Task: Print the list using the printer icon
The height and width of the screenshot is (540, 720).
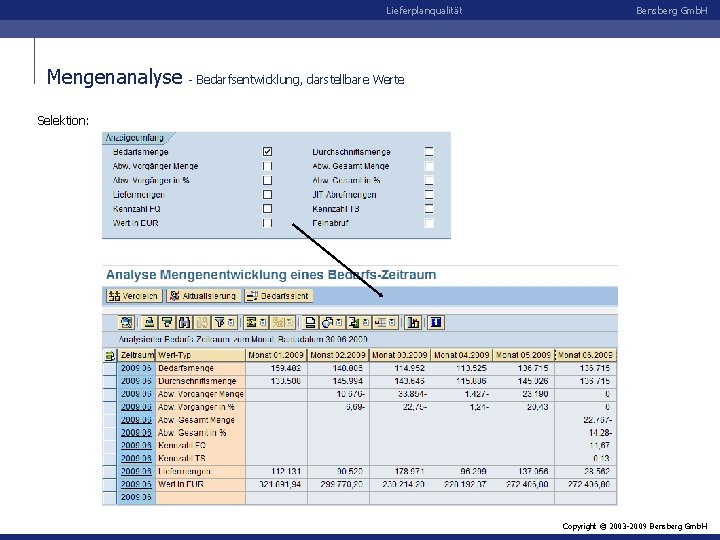Action: pos(310,322)
